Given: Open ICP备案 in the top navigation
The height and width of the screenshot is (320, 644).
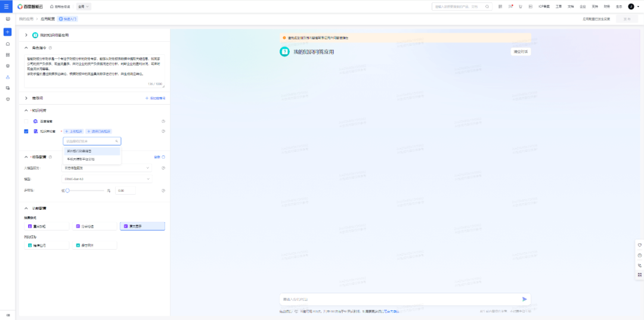Looking at the screenshot, I should point(544,7).
